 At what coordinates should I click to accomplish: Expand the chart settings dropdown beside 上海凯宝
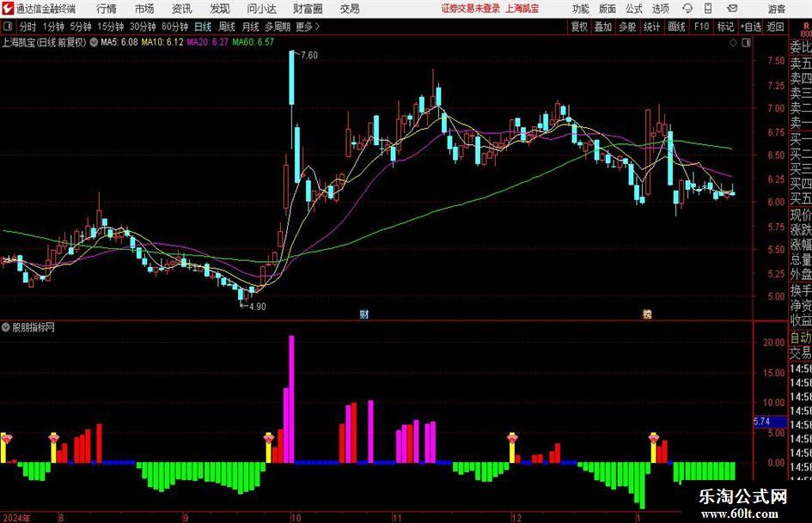coord(94,42)
